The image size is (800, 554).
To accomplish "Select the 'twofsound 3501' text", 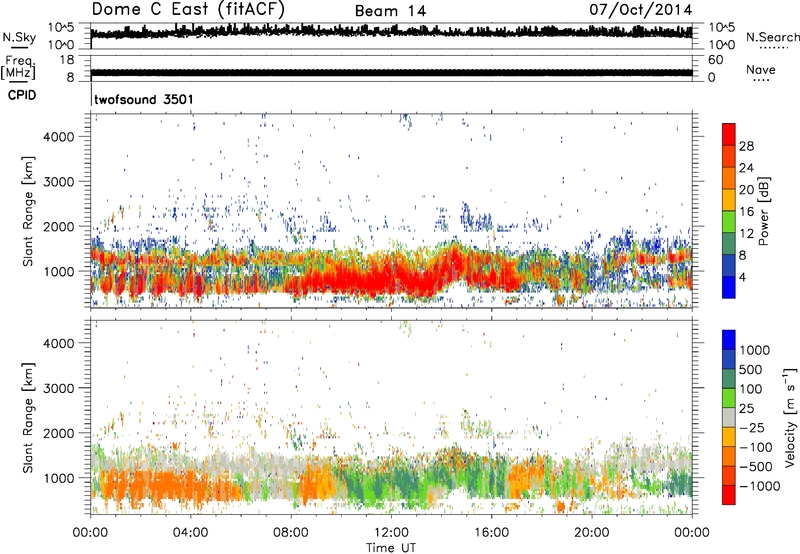I will [144, 99].
